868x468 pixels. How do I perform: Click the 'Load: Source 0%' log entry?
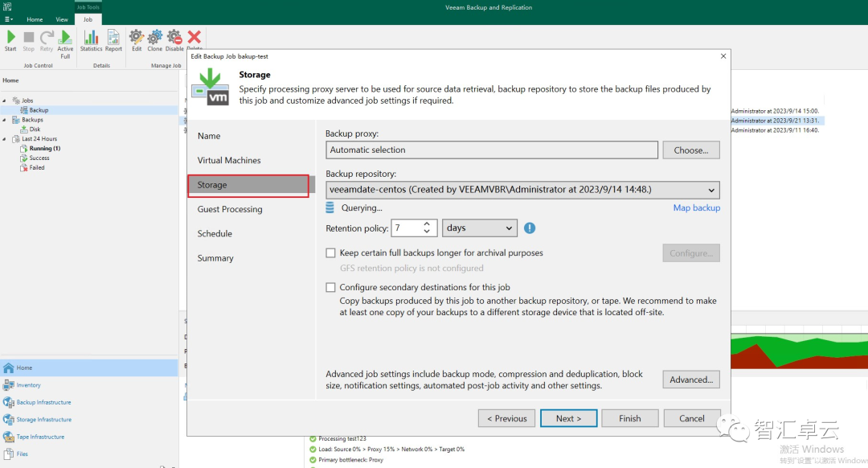point(391,450)
